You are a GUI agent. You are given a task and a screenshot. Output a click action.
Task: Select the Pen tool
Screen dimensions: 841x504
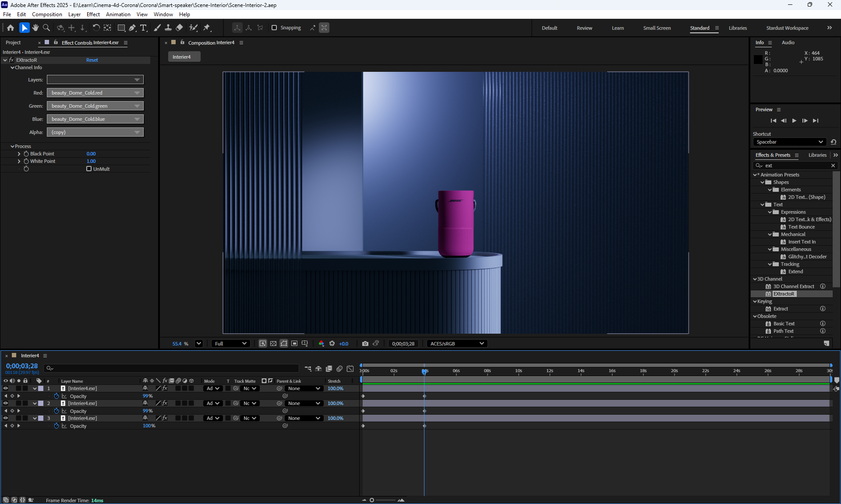coord(132,28)
